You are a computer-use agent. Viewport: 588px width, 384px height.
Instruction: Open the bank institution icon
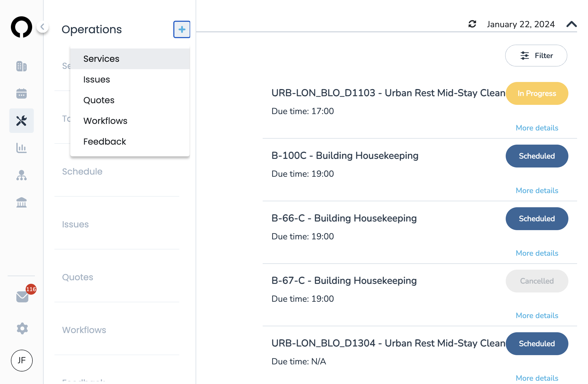pyautogui.click(x=21, y=202)
